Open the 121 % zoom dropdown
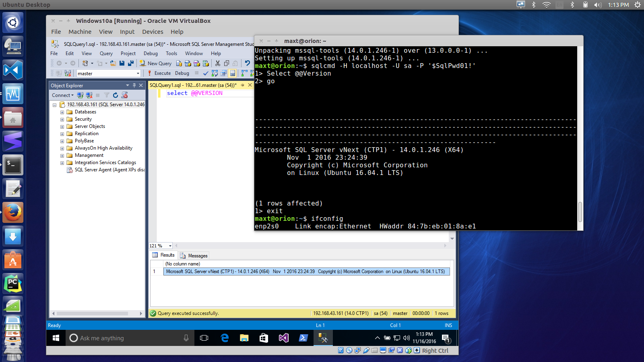The width and height of the screenshot is (644, 362). [x=170, y=246]
